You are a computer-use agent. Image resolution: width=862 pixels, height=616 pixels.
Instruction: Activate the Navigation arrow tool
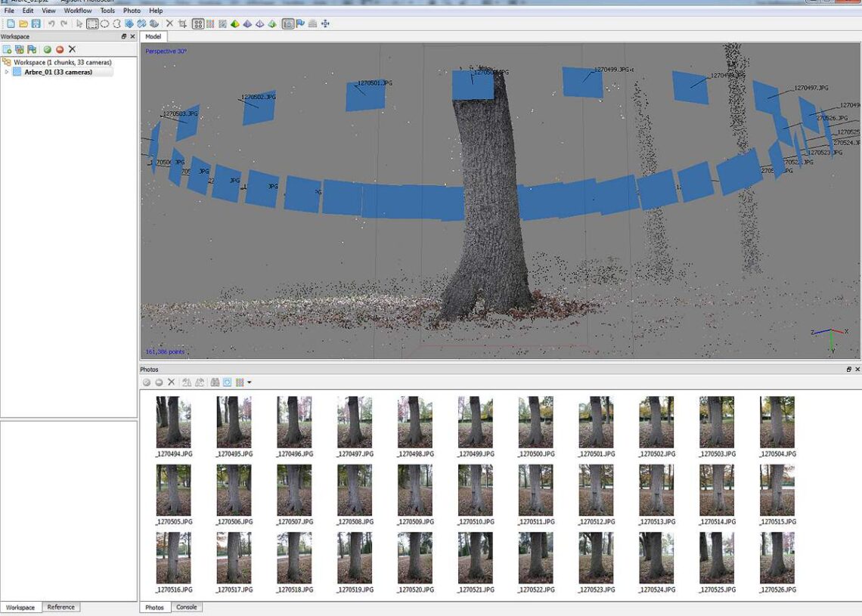(x=79, y=23)
